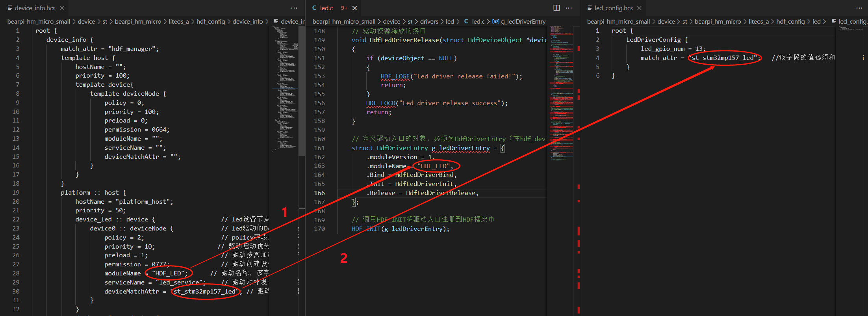Click HDF_INIT macro on line 170
The width and height of the screenshot is (868, 316).
click(x=366, y=229)
